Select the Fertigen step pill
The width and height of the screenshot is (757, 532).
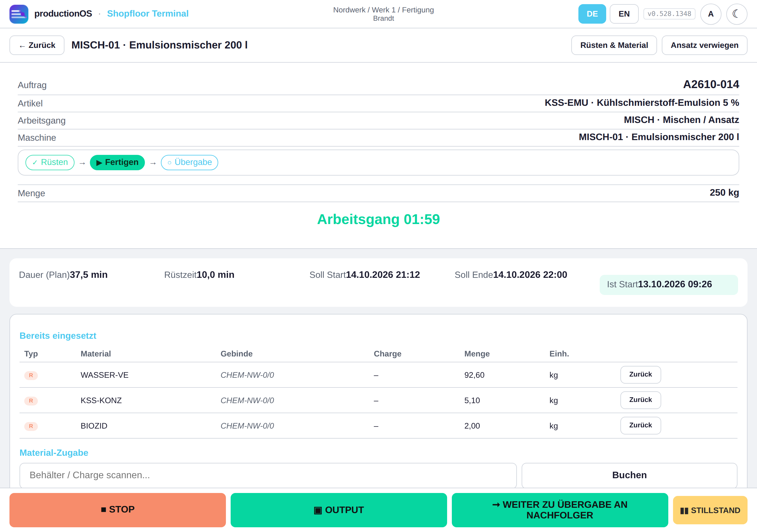(x=117, y=162)
